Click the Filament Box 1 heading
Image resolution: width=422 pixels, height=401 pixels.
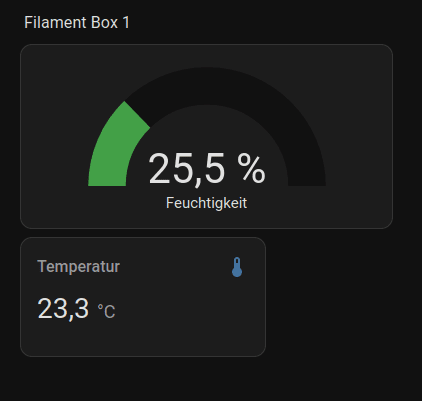[x=77, y=23]
